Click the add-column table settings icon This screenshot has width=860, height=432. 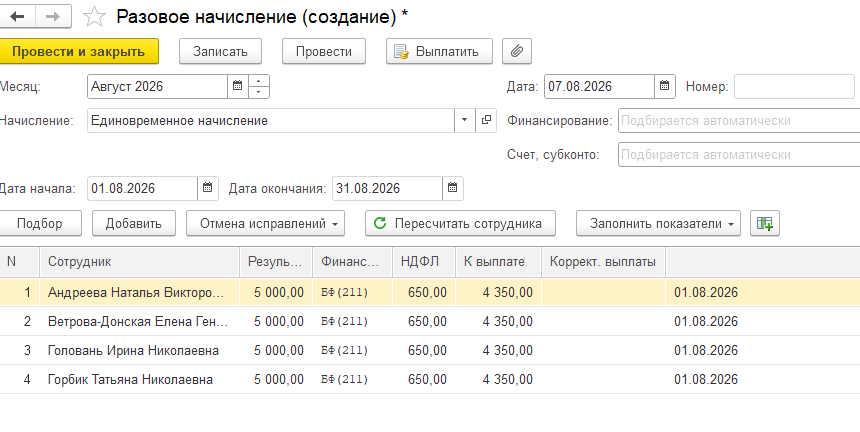coord(765,223)
